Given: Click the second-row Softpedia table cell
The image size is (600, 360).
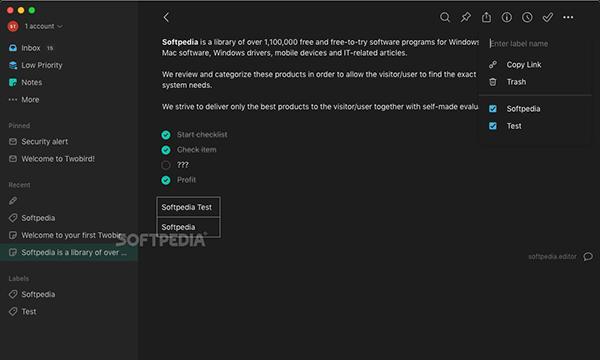Looking at the screenshot, I should [188, 227].
